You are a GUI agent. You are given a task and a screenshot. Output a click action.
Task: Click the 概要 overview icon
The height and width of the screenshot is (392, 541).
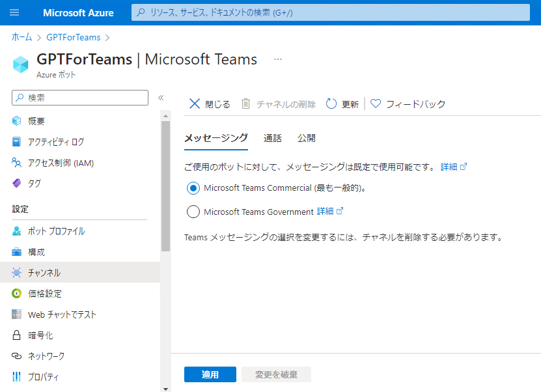pyautogui.click(x=16, y=121)
